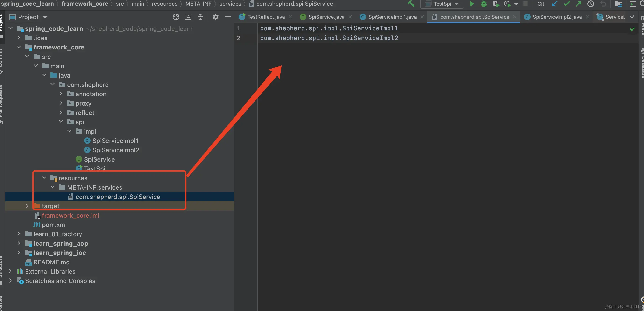Expand the annotation package
The image size is (644, 311).
[x=61, y=94]
